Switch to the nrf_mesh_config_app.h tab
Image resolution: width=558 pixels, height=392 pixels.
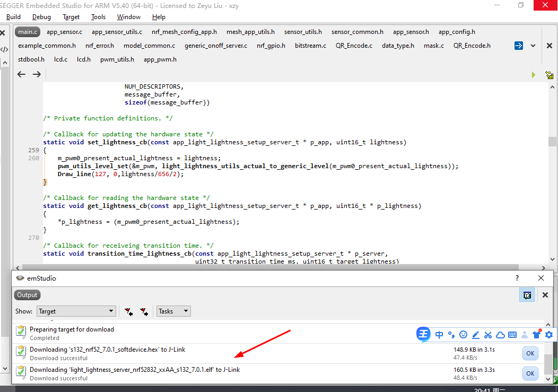coord(185,32)
